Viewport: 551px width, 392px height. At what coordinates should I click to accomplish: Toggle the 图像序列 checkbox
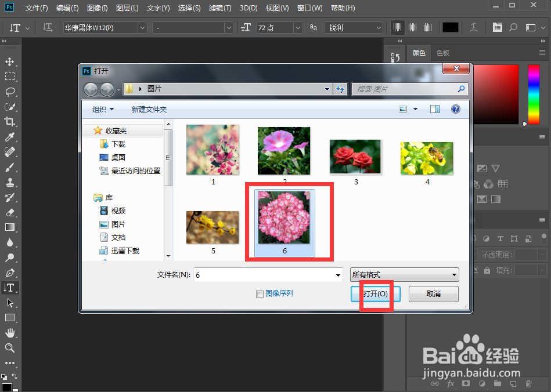pos(260,294)
